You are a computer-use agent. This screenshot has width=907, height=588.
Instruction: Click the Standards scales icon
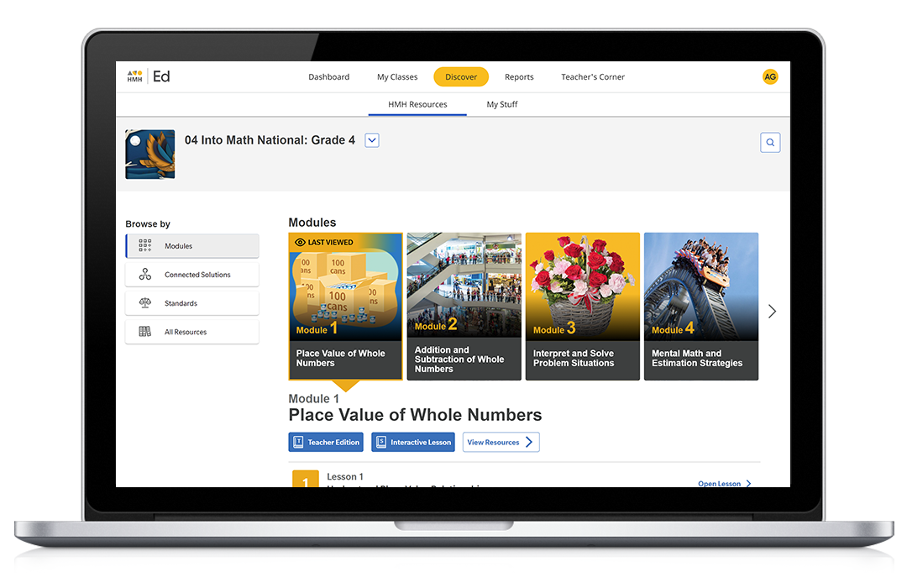point(145,302)
